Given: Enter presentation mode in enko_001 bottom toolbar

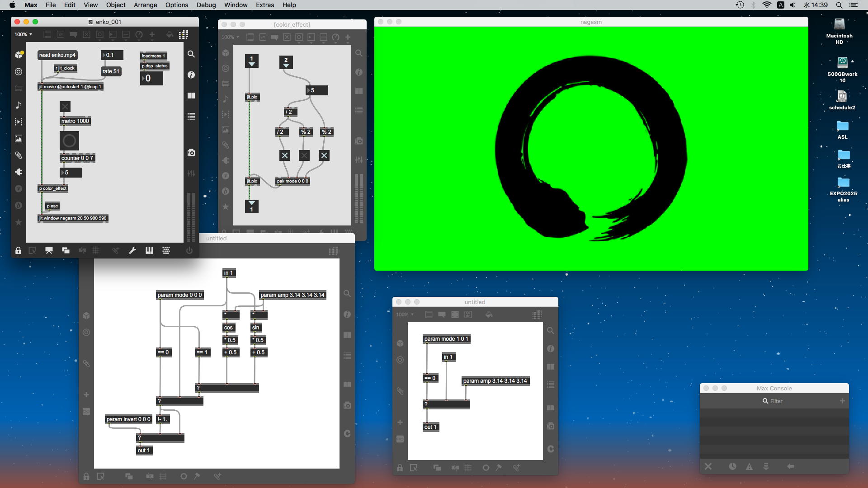Looking at the screenshot, I should (49, 250).
